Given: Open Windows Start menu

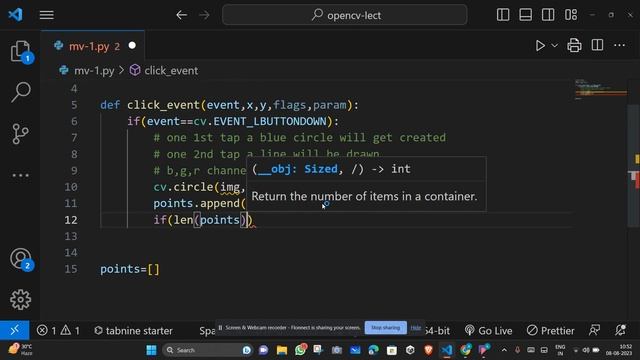Looking at the screenshot, I should (x=151, y=350).
